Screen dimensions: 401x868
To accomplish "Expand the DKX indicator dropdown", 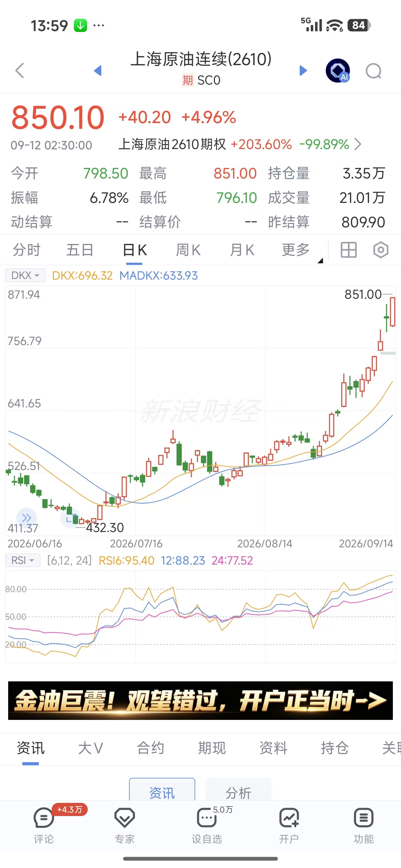I will click(25, 275).
